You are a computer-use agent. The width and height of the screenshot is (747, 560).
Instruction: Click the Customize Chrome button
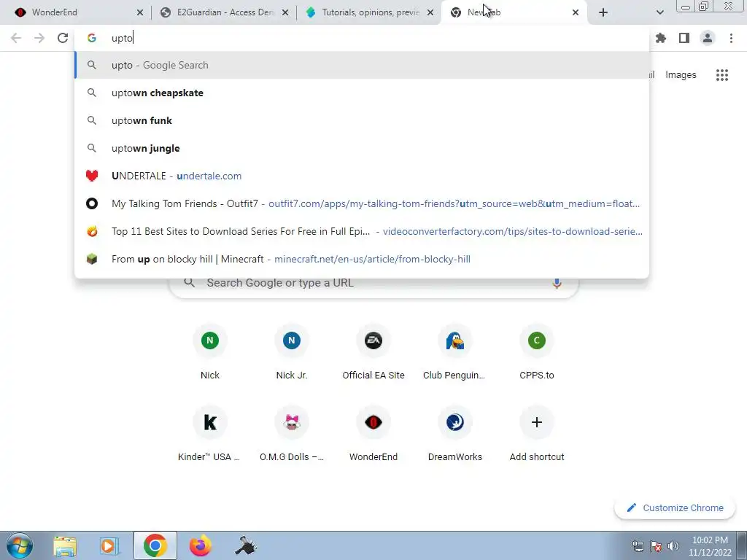pyautogui.click(x=675, y=507)
